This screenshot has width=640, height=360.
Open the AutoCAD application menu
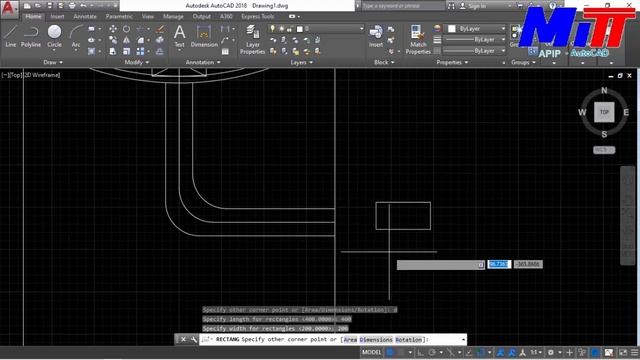tap(9, 9)
